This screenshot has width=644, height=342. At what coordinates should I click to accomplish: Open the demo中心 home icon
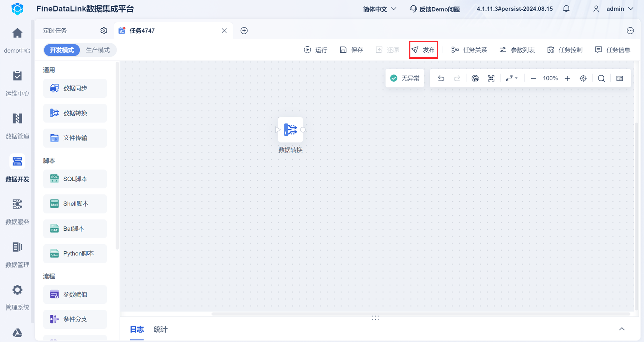[17, 33]
